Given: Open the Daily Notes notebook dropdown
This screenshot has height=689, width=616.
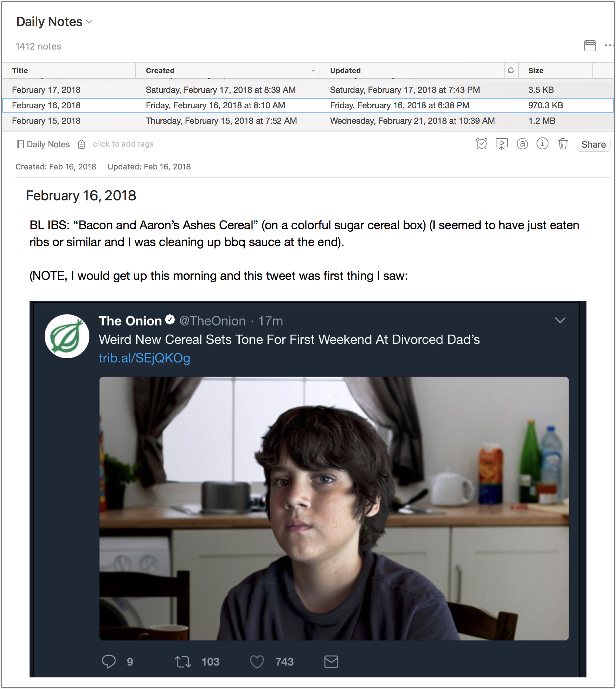Looking at the screenshot, I should coord(54,22).
